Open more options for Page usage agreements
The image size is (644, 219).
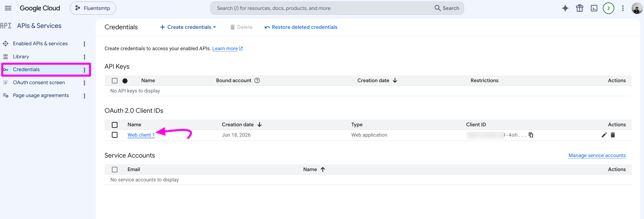[85, 96]
